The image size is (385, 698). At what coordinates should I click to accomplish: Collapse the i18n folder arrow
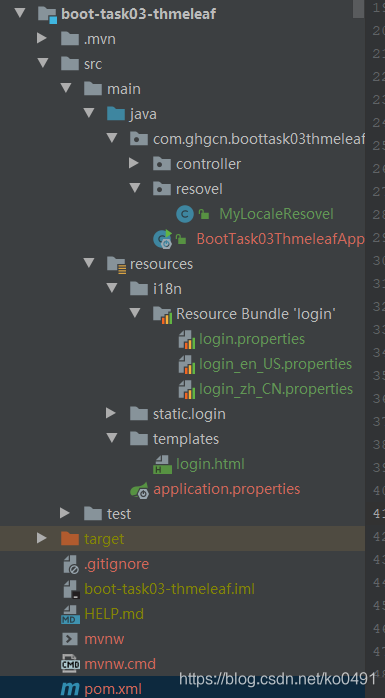112,288
